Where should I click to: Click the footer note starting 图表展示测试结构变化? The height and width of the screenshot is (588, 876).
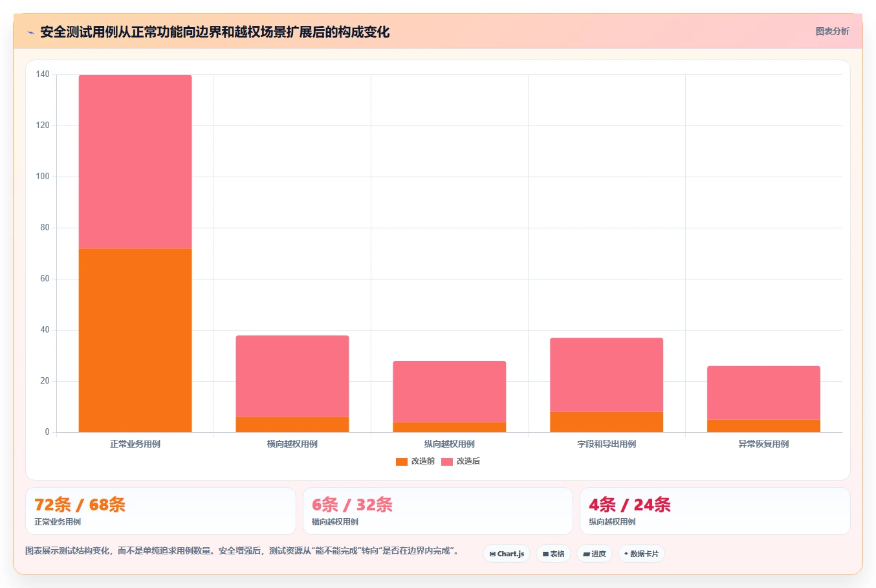(242, 551)
